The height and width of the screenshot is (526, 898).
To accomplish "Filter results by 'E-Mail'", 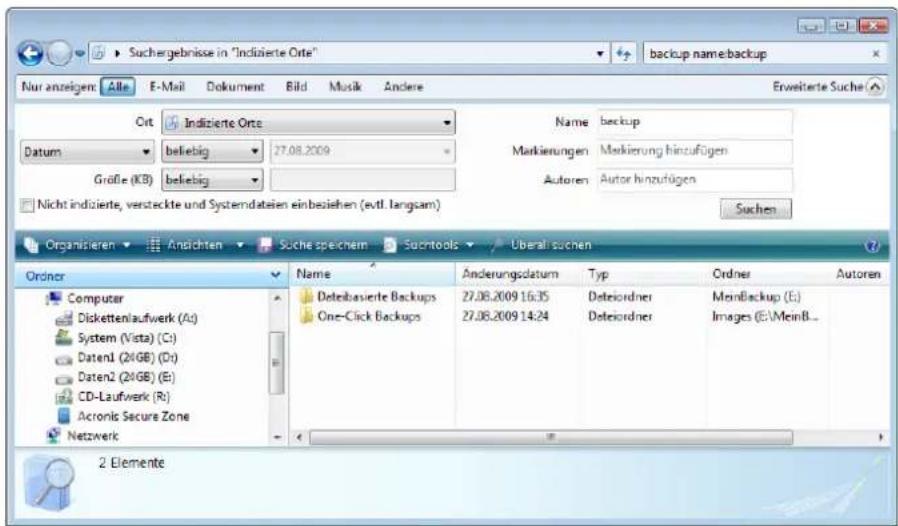I will [167, 87].
